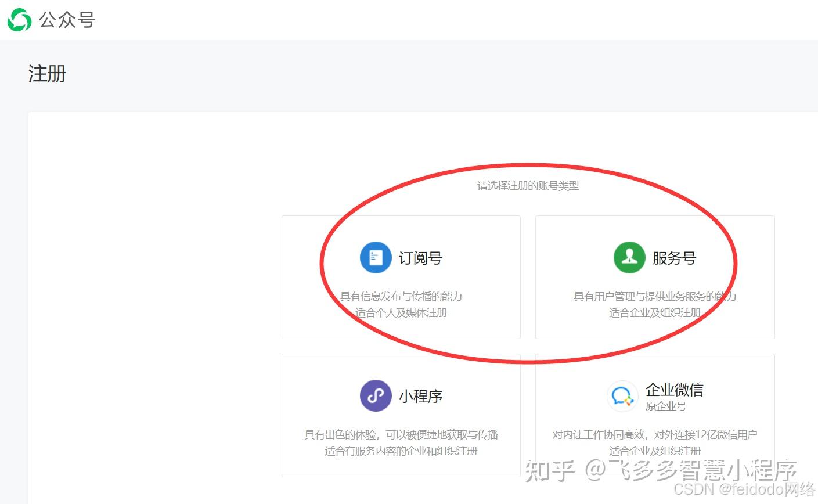The width and height of the screenshot is (818, 504).
Task: Choose the 小程序 account type title
Action: (x=420, y=396)
